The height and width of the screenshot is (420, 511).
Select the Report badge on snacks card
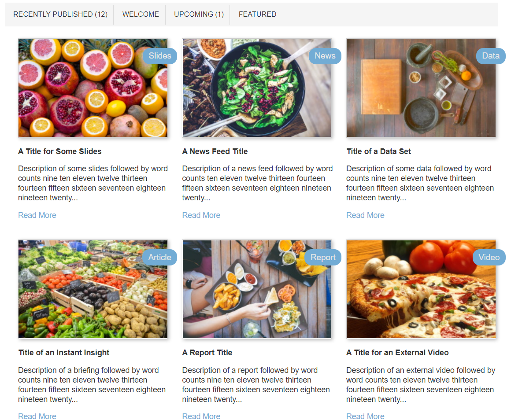322,258
